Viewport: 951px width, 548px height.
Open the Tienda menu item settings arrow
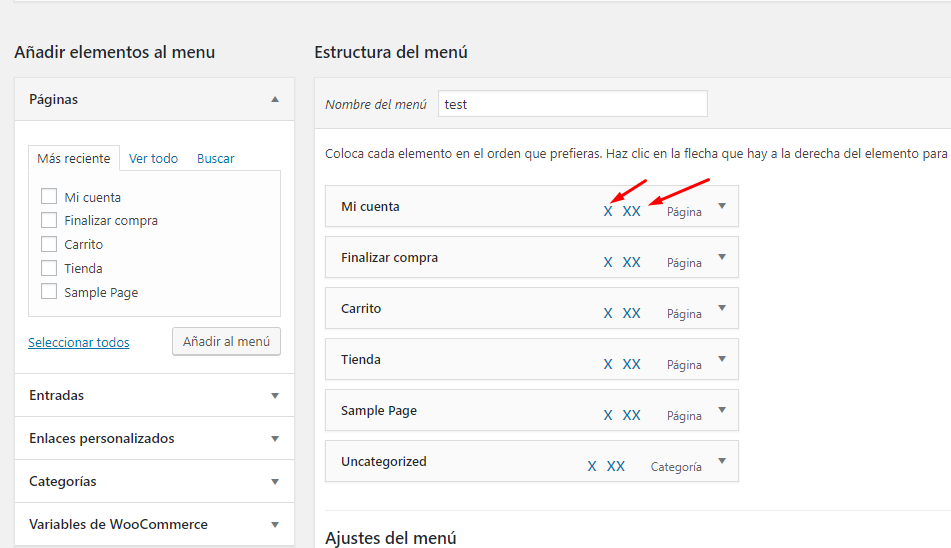[x=721, y=359]
